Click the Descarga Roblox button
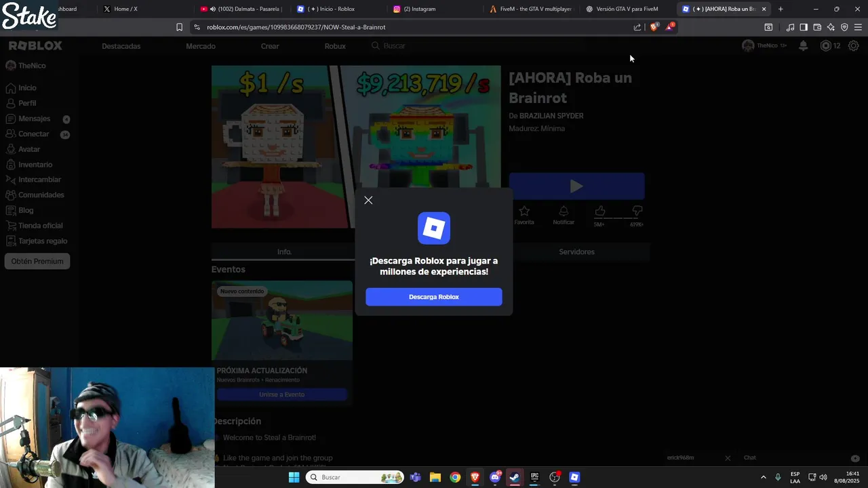 pyautogui.click(x=434, y=297)
